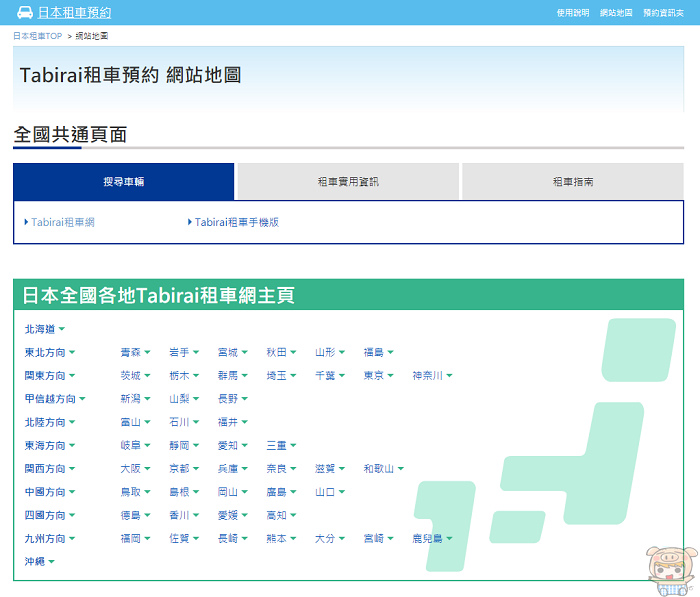This screenshot has height=597, width=700.
Task: Open the 宮城 prefecture dropdown
Action: tap(233, 352)
